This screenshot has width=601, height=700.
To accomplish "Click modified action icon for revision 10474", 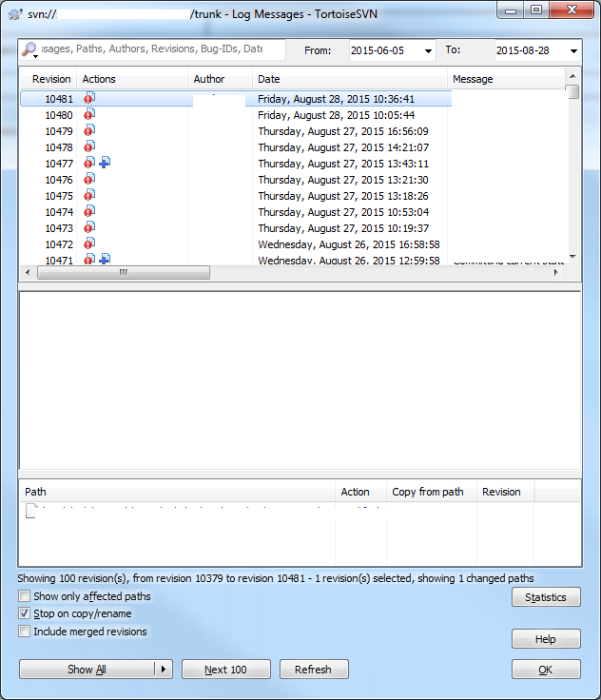I will tap(89, 211).
